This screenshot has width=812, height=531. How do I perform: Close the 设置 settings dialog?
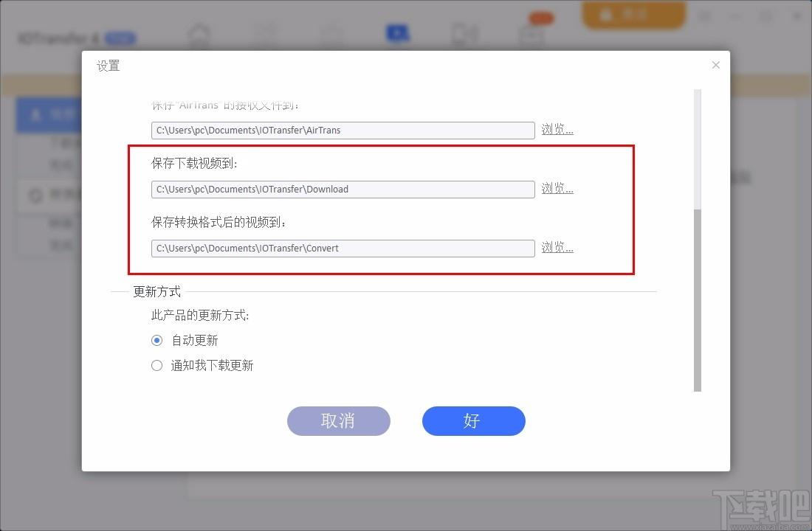point(716,65)
